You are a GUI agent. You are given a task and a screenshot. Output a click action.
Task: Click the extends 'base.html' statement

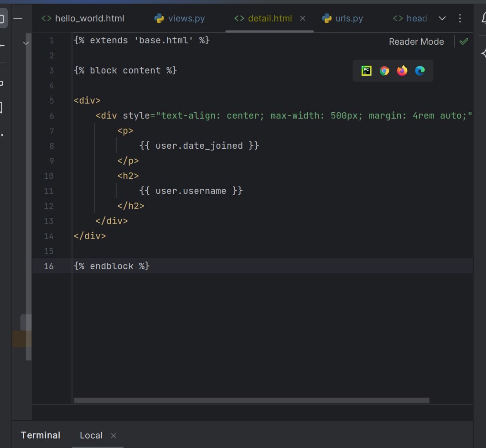pyautogui.click(x=142, y=40)
